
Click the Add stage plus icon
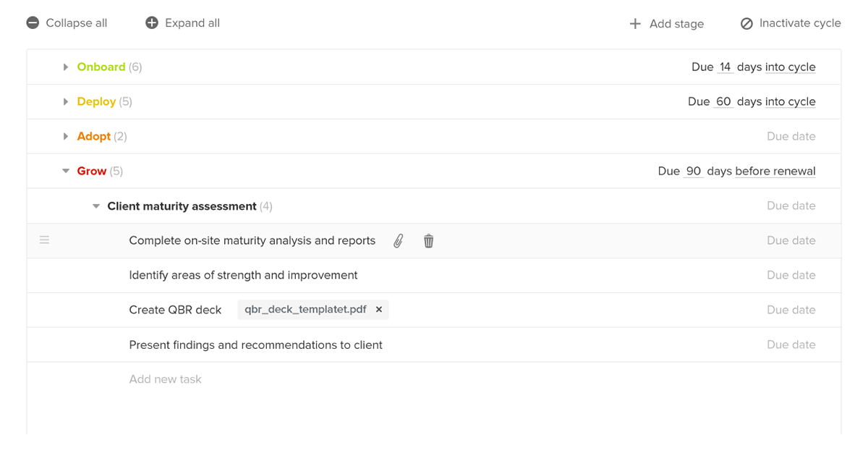click(x=635, y=23)
